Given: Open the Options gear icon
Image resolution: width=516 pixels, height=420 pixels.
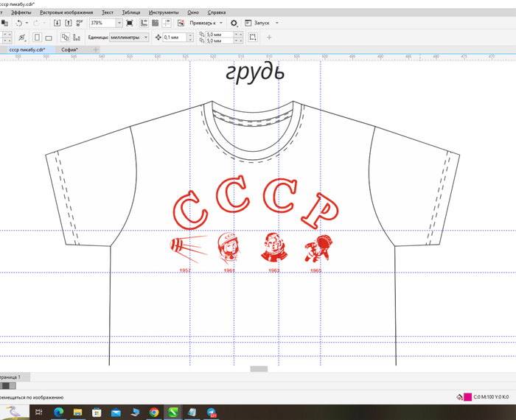Looking at the screenshot, I should click(x=234, y=23).
